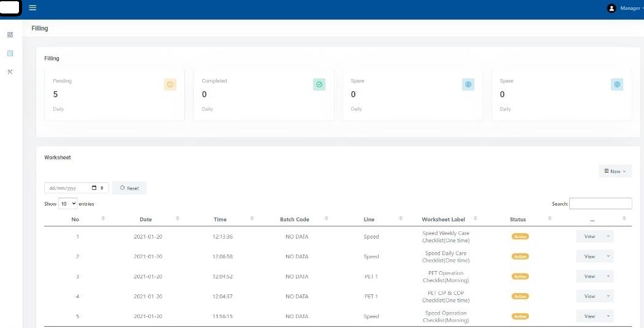The height and width of the screenshot is (328, 644).
Task: Sort table by Status column header
Action: tap(518, 219)
